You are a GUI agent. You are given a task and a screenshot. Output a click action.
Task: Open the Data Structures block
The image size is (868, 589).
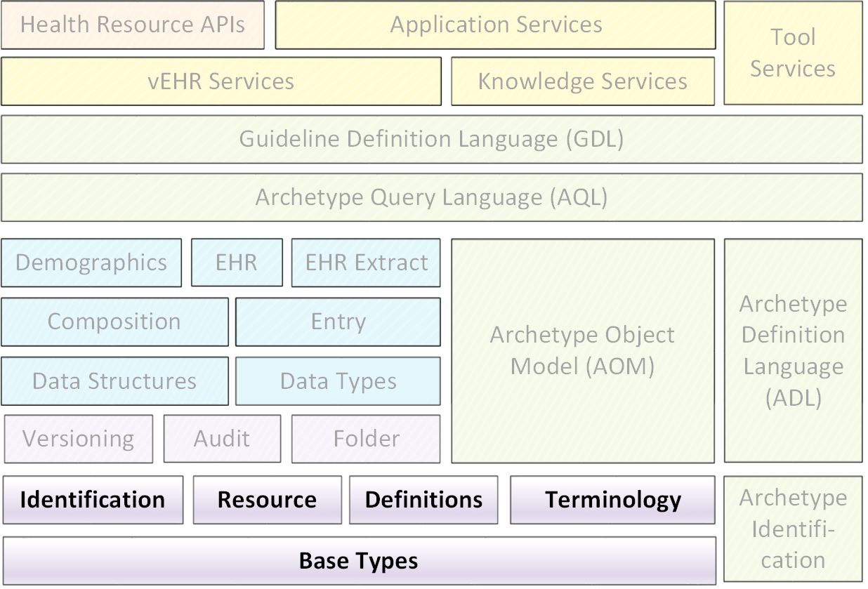114,381
